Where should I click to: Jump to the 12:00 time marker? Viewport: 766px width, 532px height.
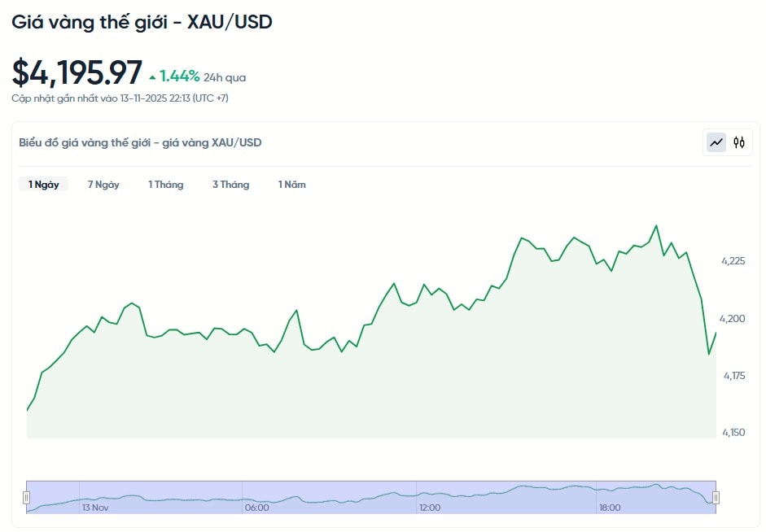click(430, 508)
